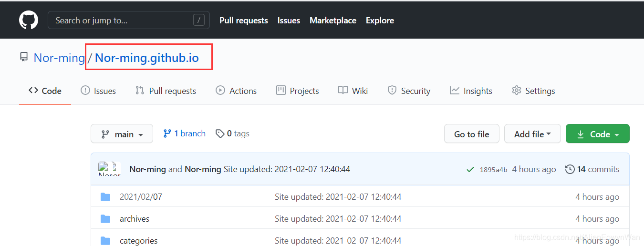Screen dimensions: 644x246
Task: Click the first commit author avatar
Action: pyautogui.click(x=104, y=169)
